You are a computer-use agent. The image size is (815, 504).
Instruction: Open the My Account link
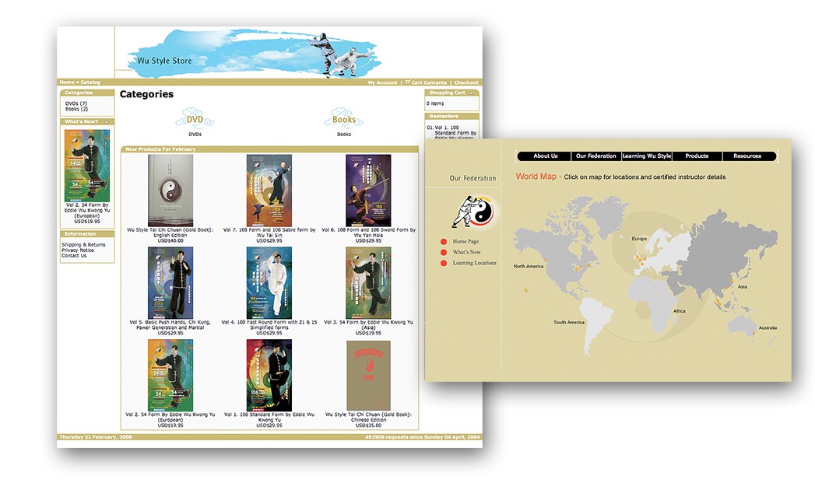[x=382, y=82]
